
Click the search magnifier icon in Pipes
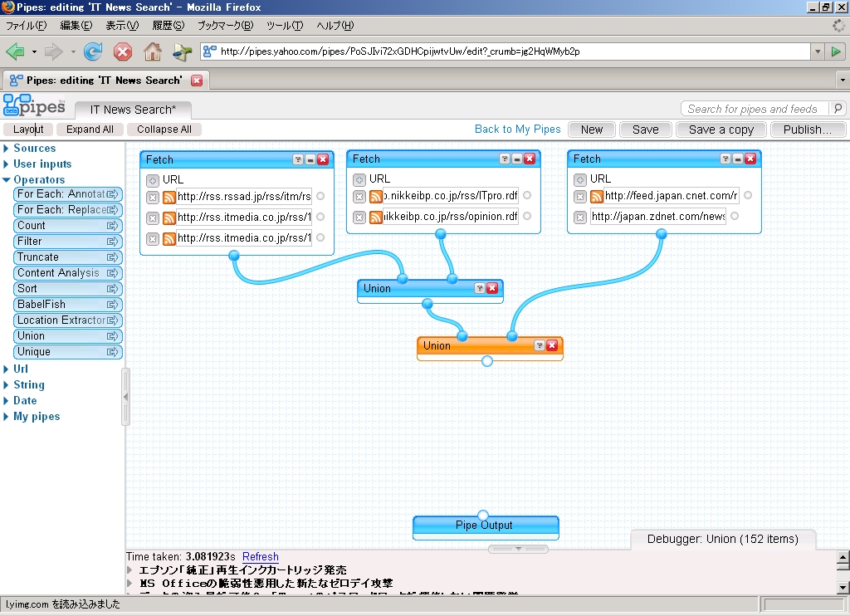[838, 109]
